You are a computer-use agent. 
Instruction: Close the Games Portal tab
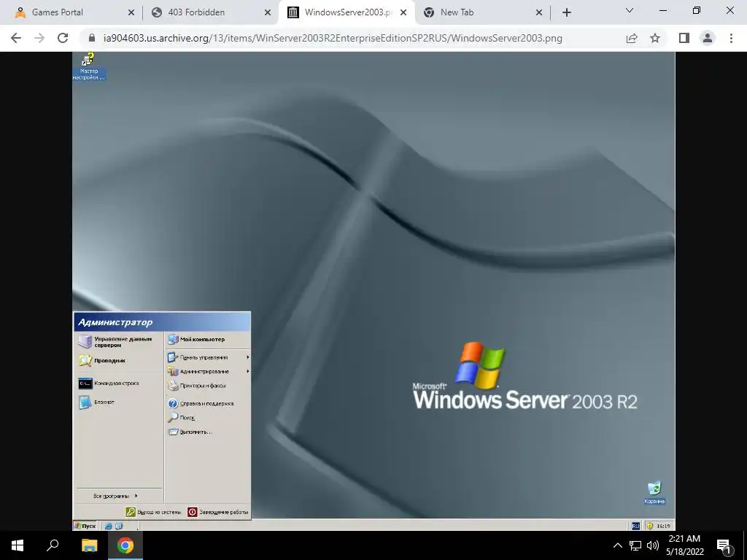point(131,12)
